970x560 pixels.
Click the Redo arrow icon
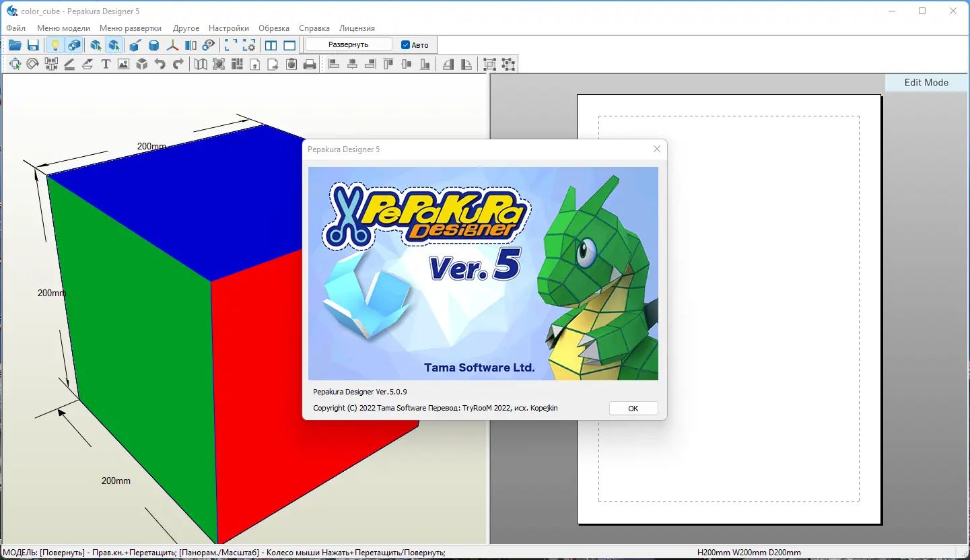coord(178,64)
